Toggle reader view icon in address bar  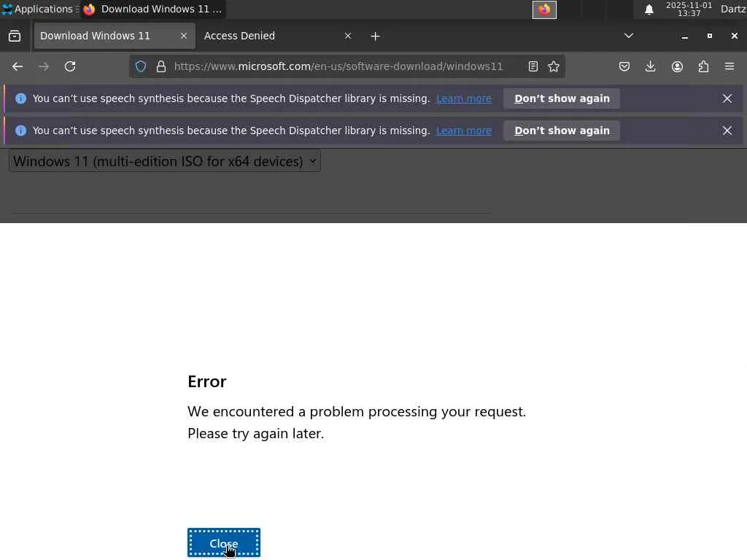533,66
